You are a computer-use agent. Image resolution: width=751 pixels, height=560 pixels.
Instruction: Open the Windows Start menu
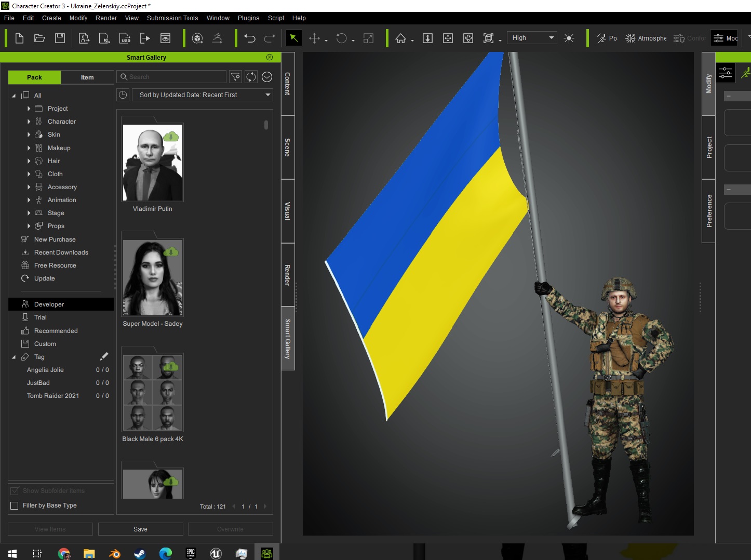point(12,554)
